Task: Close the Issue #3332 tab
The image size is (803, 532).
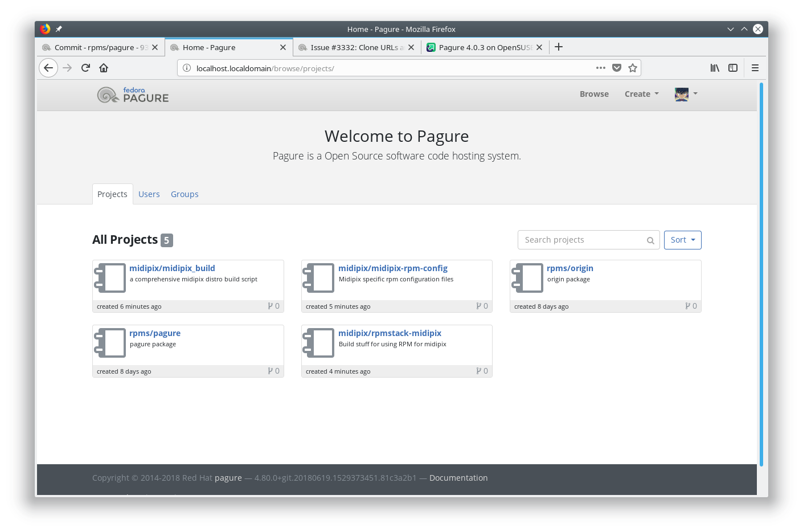Action: (x=411, y=47)
